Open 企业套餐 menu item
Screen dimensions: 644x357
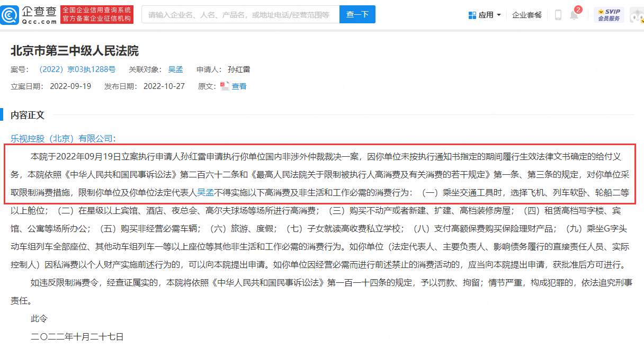coord(527,15)
